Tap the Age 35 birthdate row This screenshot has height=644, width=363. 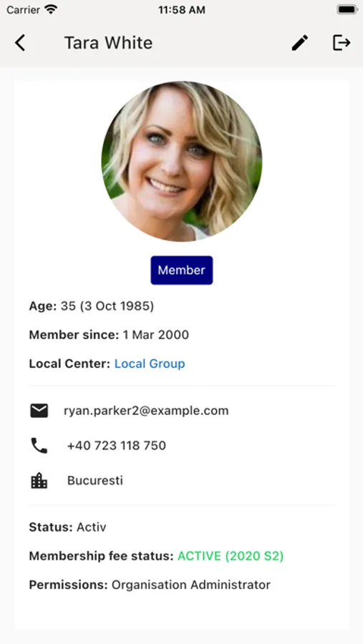coord(91,306)
